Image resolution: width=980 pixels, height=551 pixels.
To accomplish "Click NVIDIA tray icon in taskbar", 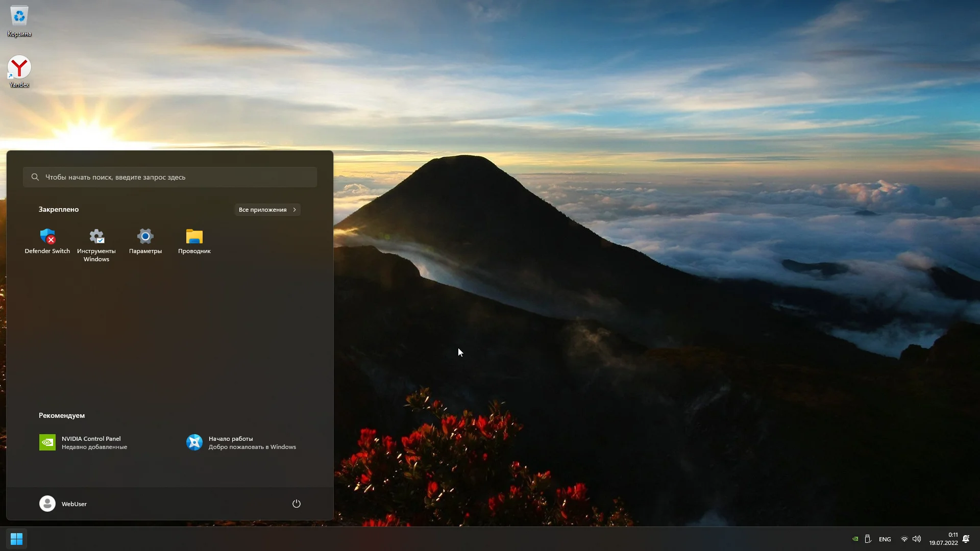I will point(855,539).
